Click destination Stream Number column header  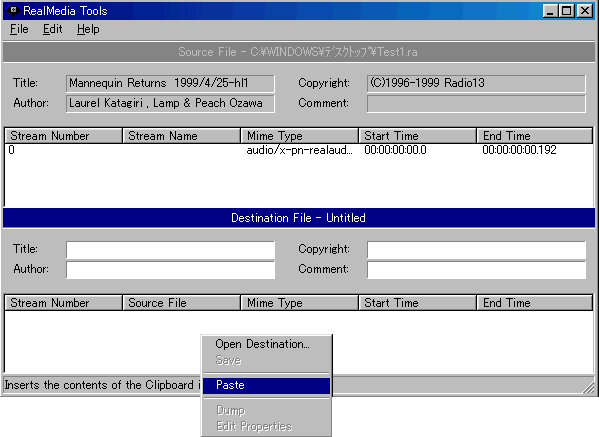click(63, 303)
